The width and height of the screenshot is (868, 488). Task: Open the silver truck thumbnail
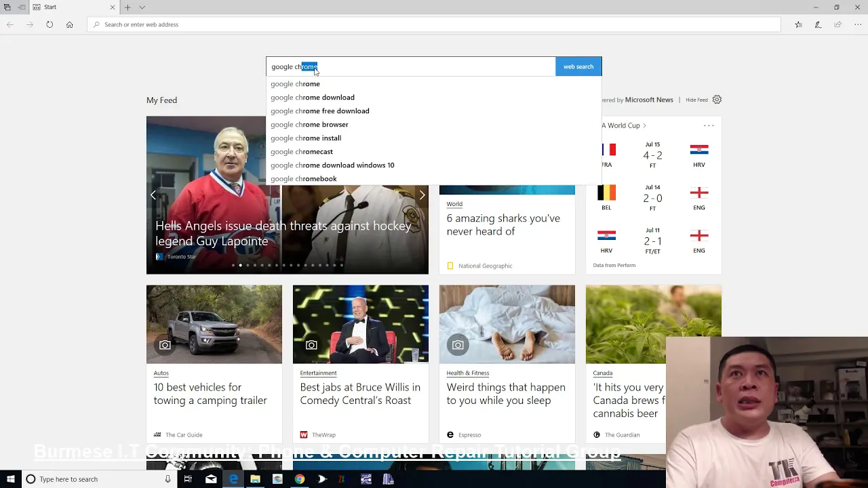pos(214,324)
